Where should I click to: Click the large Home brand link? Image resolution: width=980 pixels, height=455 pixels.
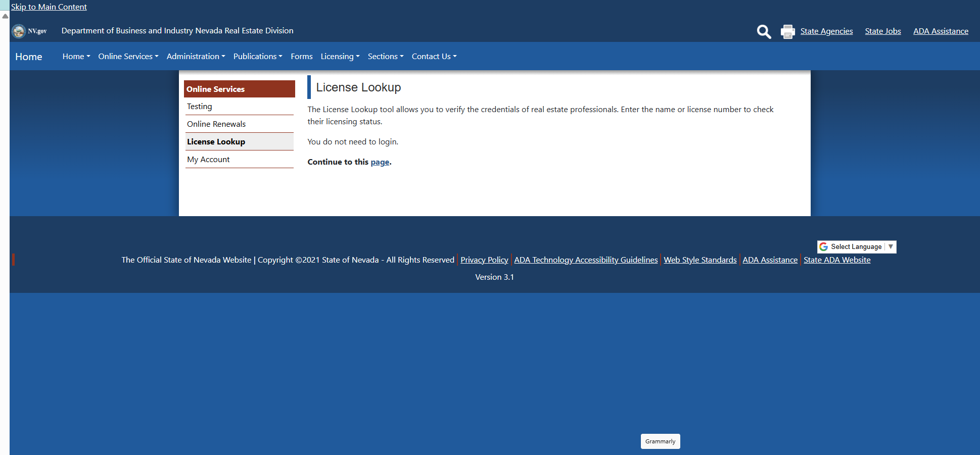(x=29, y=57)
